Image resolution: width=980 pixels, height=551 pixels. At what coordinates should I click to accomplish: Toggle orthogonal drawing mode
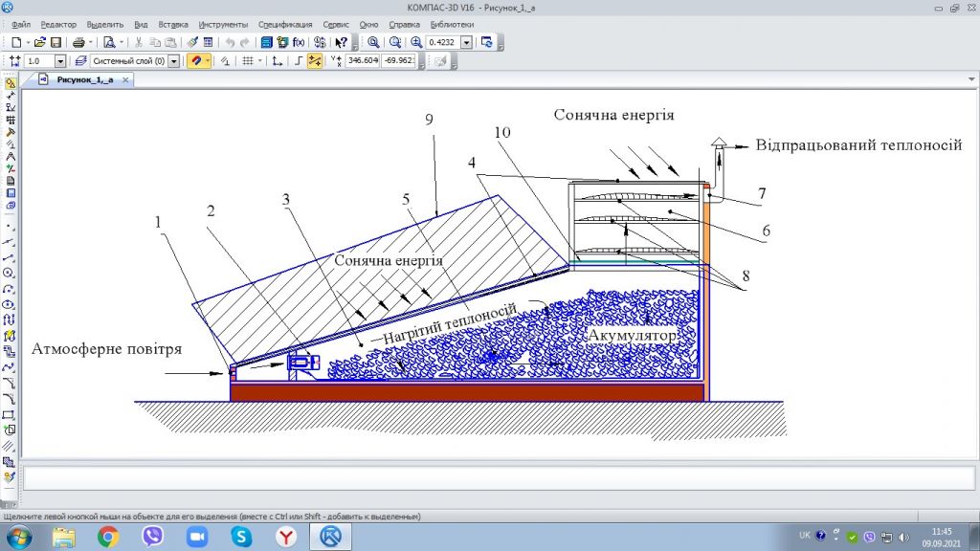tap(299, 60)
